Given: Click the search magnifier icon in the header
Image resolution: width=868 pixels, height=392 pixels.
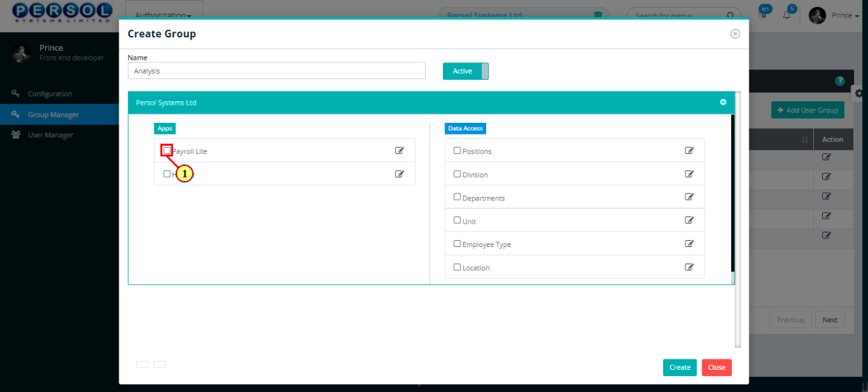Looking at the screenshot, I should coord(731,15).
